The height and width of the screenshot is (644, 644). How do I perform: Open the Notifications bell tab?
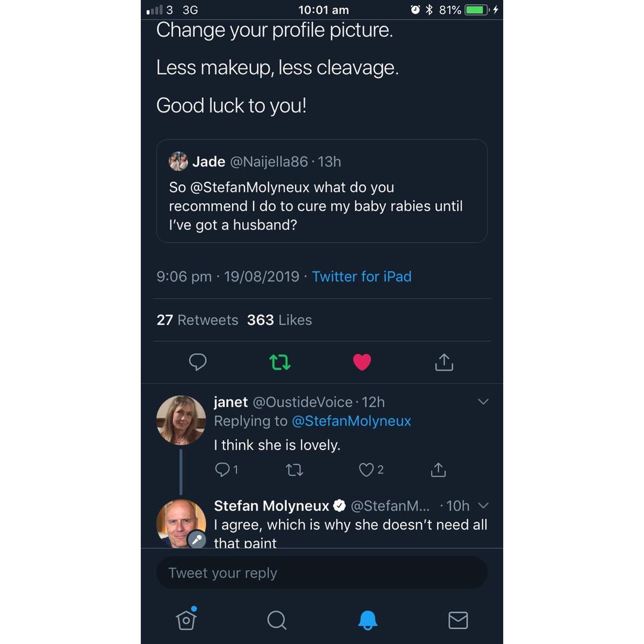(367, 620)
